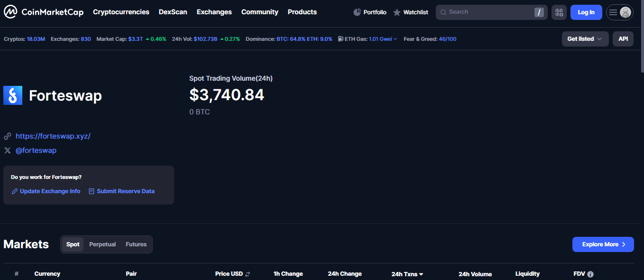Click the document icon for Submit Reserve Data

pyautogui.click(x=92, y=191)
